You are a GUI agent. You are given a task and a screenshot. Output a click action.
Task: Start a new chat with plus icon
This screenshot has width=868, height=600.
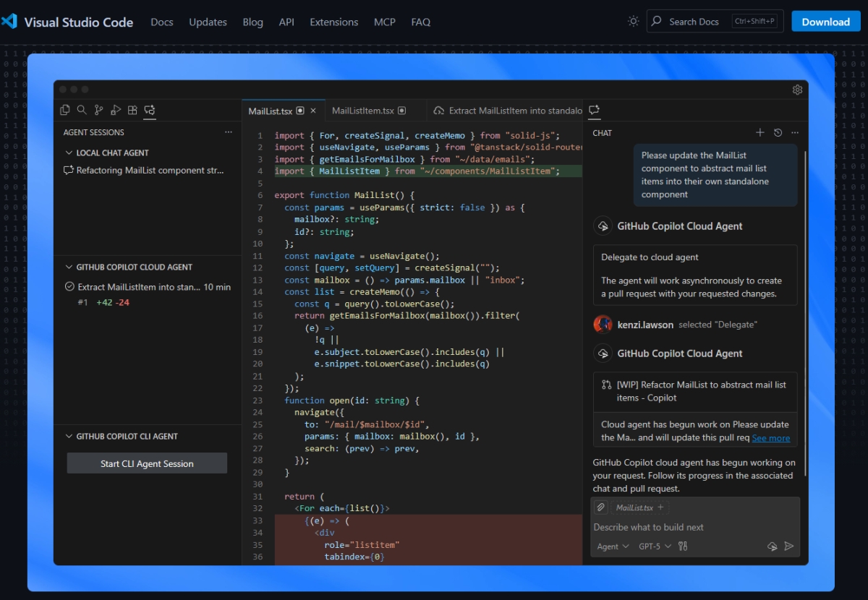(x=759, y=133)
